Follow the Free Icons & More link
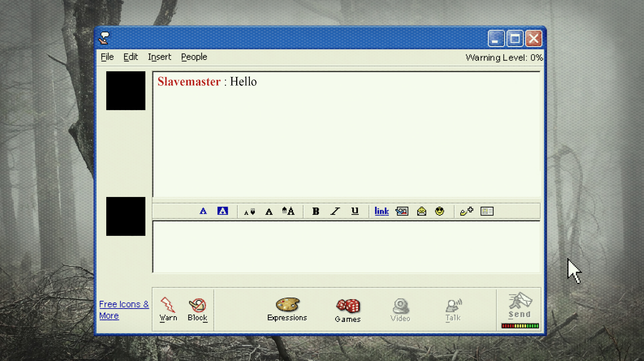The width and height of the screenshot is (644, 361). click(x=124, y=310)
